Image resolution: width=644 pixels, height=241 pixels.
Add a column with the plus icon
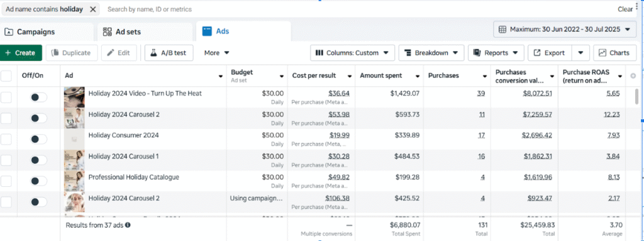[633, 76]
